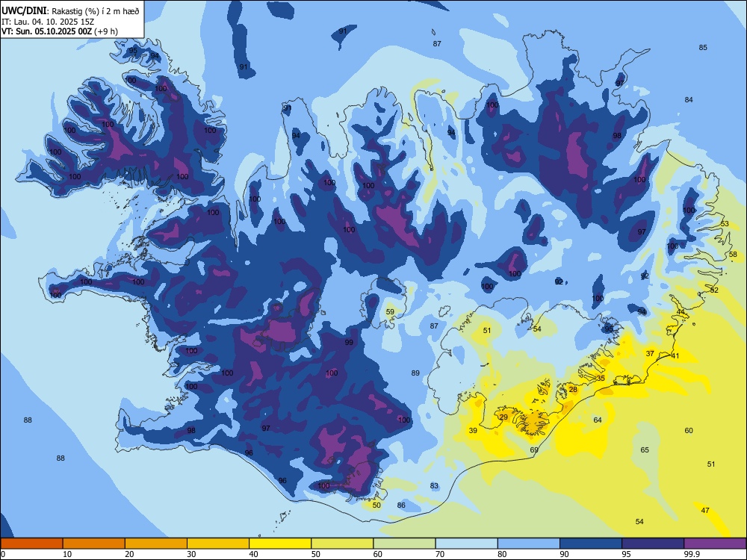Click the '35' humidity value

(601, 378)
